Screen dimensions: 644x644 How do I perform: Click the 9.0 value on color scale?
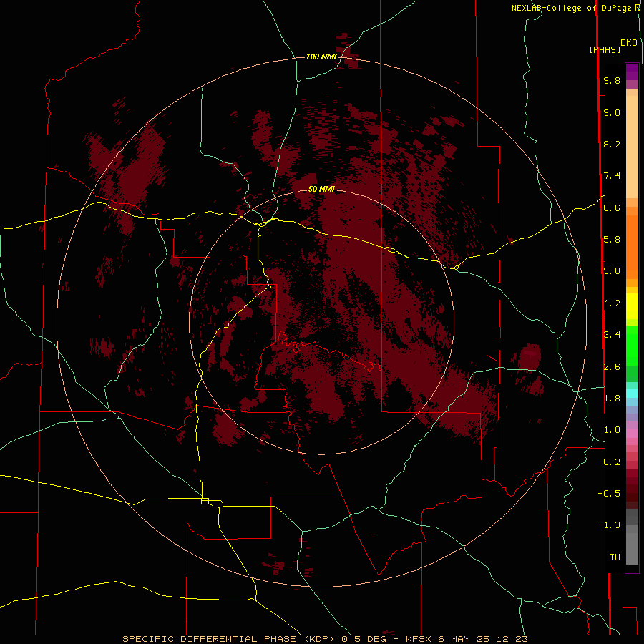pos(612,112)
